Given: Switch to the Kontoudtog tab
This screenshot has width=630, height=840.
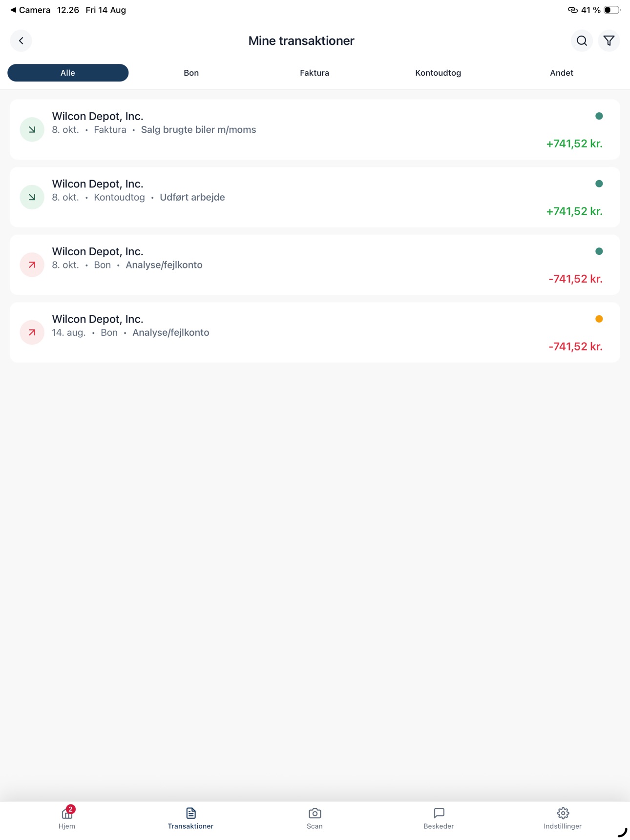Looking at the screenshot, I should 438,73.
